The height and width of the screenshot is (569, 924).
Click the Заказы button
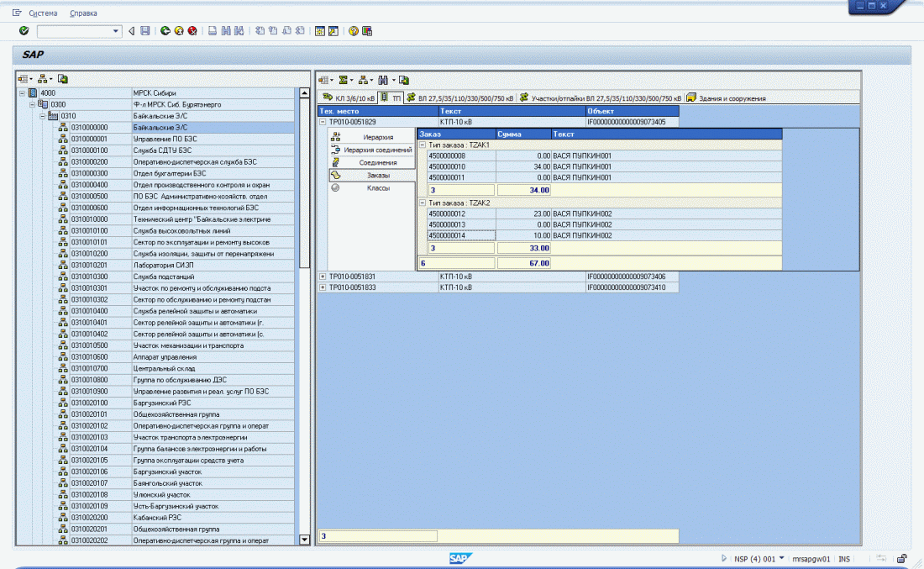pyautogui.click(x=372, y=175)
